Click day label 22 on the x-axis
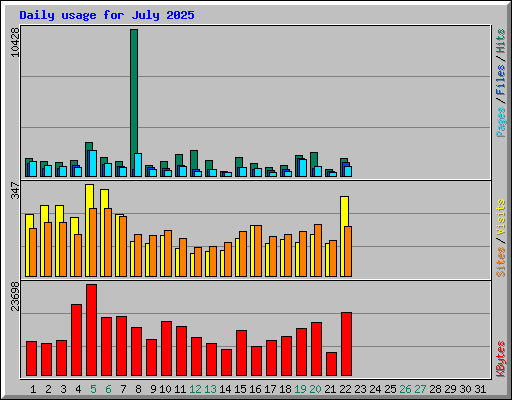This screenshot has width=512, height=400. pos(345,389)
